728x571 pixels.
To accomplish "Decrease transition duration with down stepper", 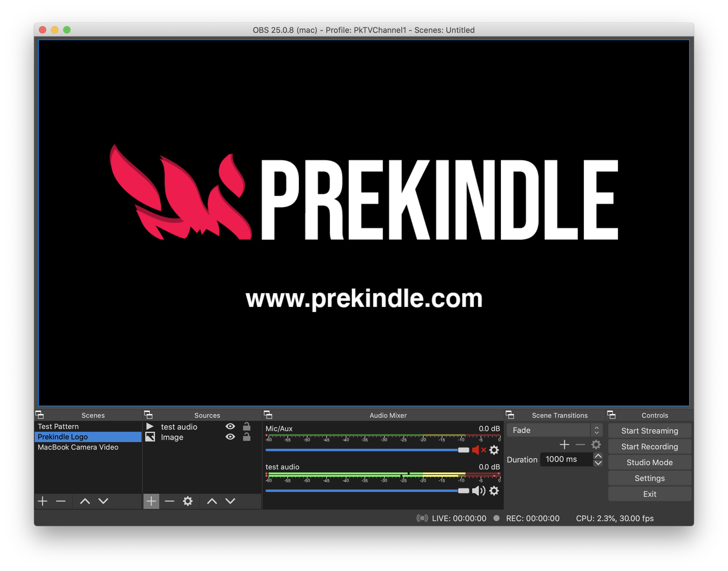I will [x=598, y=463].
